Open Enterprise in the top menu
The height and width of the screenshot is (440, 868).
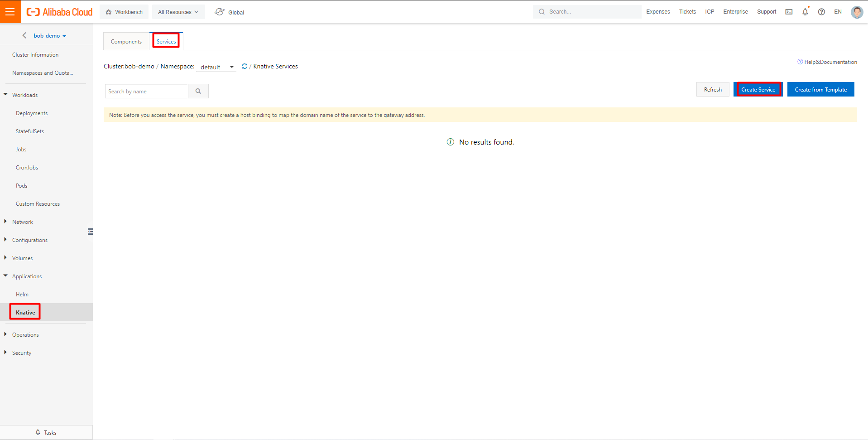pos(735,12)
